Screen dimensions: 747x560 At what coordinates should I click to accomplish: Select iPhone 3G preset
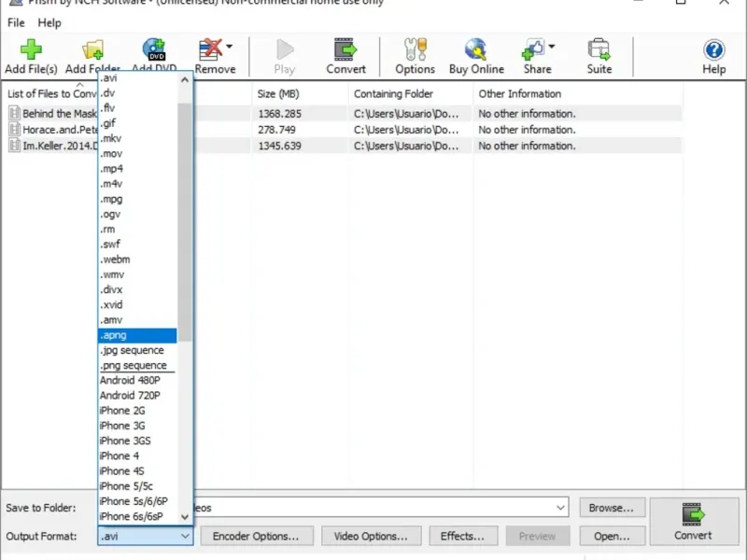[x=137, y=426]
